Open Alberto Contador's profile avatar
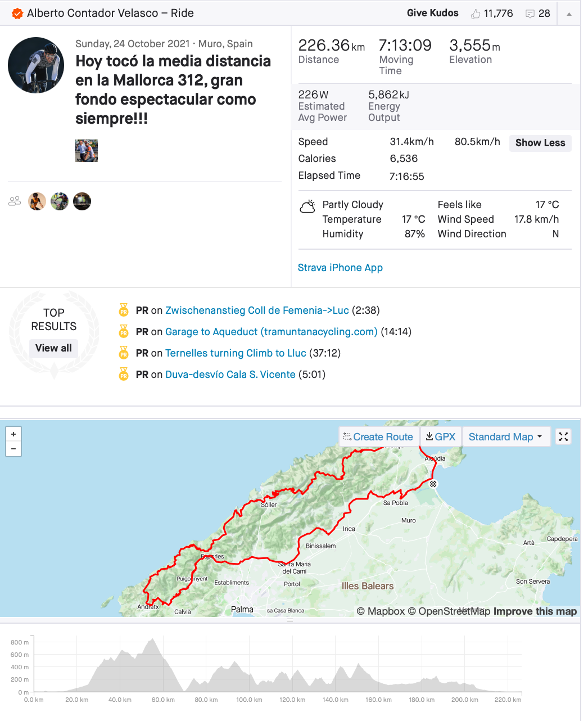The image size is (588, 721). [x=36, y=65]
